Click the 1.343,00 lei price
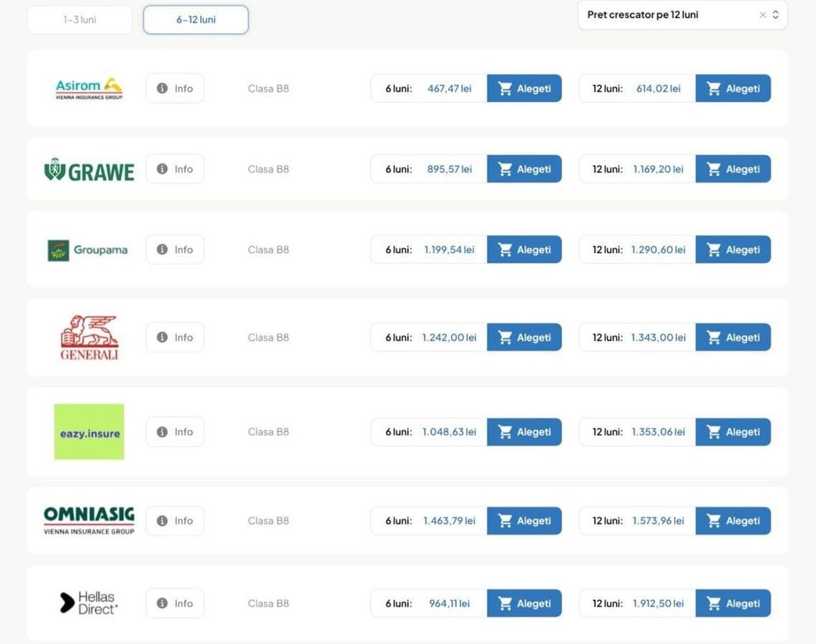This screenshot has height=644, width=816. coord(658,337)
